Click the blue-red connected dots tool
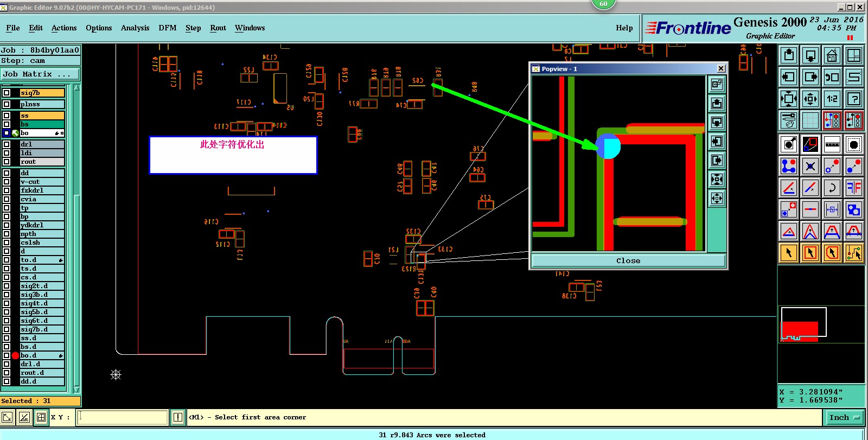868x440 pixels. (789, 167)
